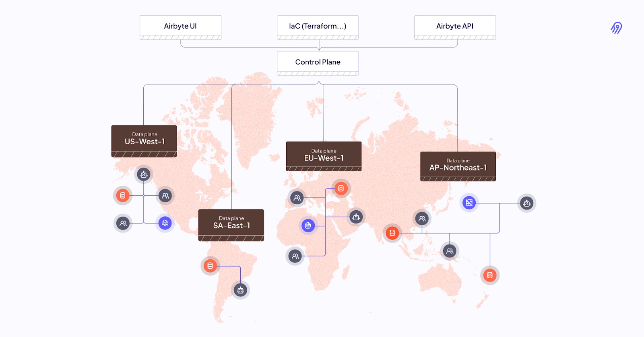This screenshot has height=337, width=644.
Task: Click the SA-East-1 data plane box
Action: [231, 225]
